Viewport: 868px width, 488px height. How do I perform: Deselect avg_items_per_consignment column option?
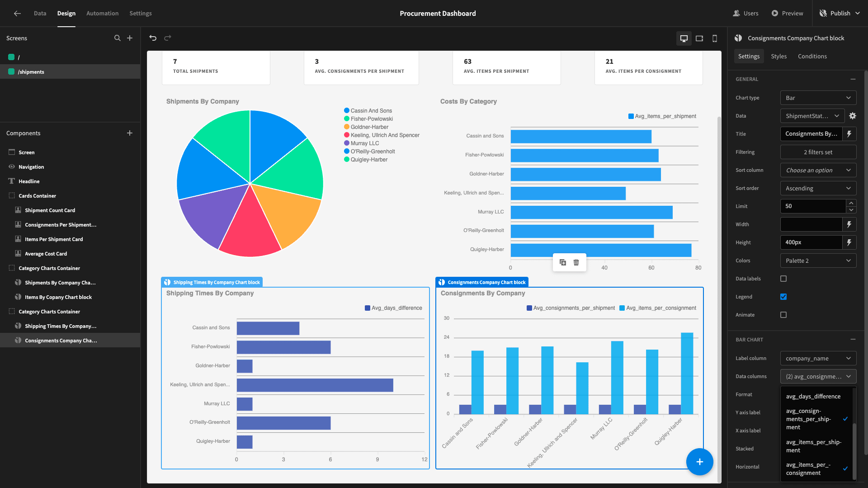click(x=816, y=469)
